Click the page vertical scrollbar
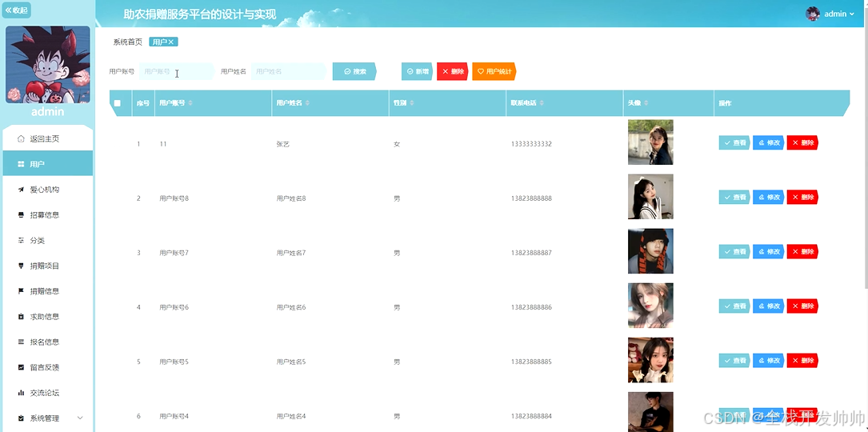Viewport: 868px width, 432px height. (x=866, y=150)
